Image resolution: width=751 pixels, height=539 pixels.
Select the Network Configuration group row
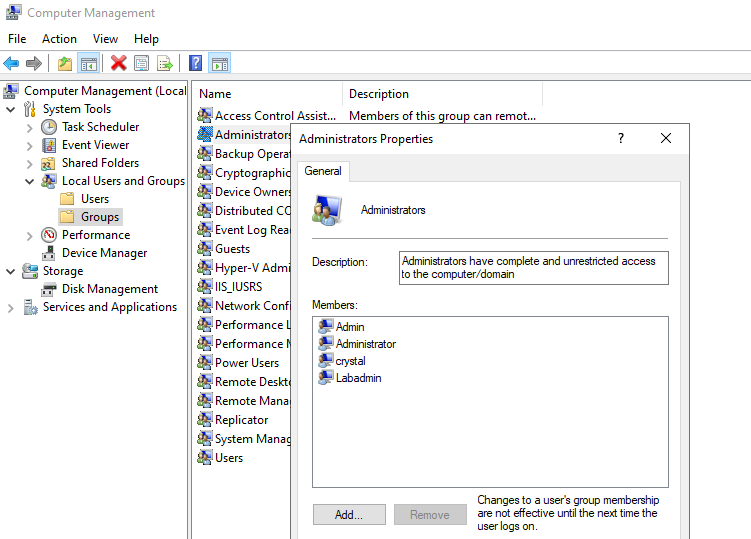244,305
